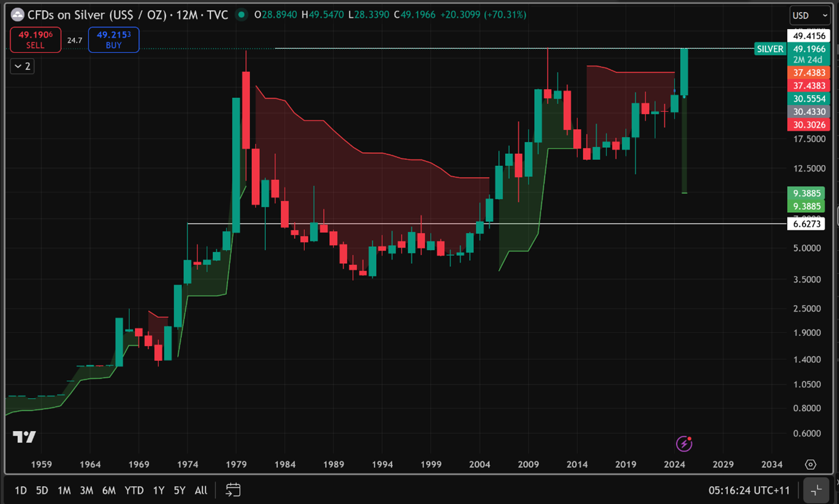Click the 49.4156 price axis label
This screenshot has width=839, height=504.
tap(807, 36)
